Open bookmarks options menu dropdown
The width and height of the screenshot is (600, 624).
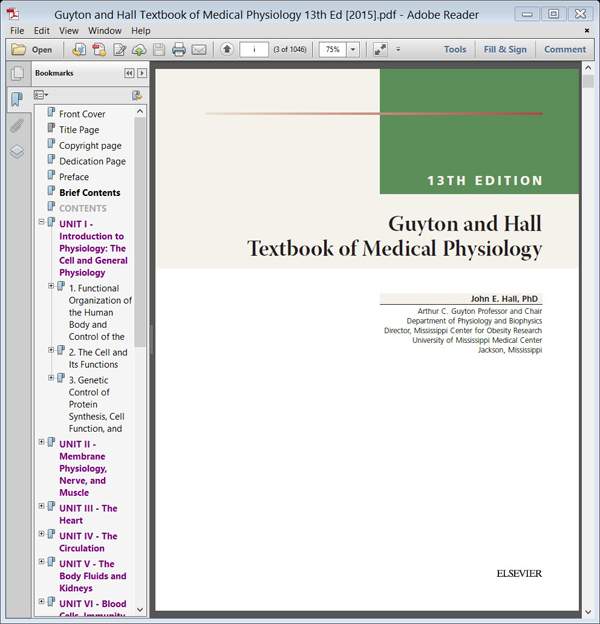[41, 95]
